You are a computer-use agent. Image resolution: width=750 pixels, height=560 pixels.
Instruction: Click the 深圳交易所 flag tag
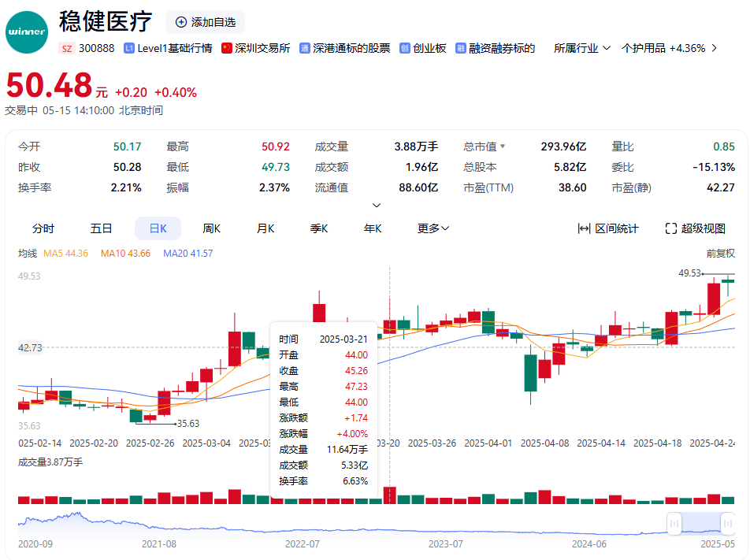pyautogui.click(x=227, y=48)
